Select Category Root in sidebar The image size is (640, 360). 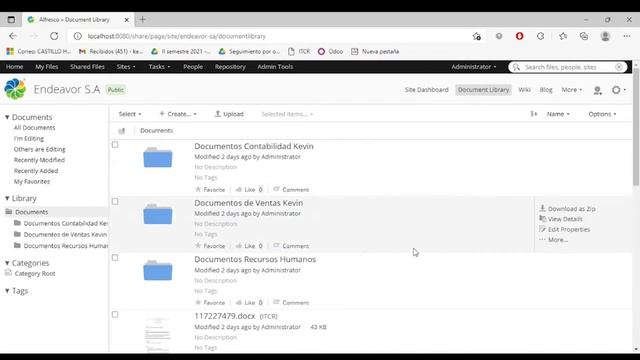35,273
